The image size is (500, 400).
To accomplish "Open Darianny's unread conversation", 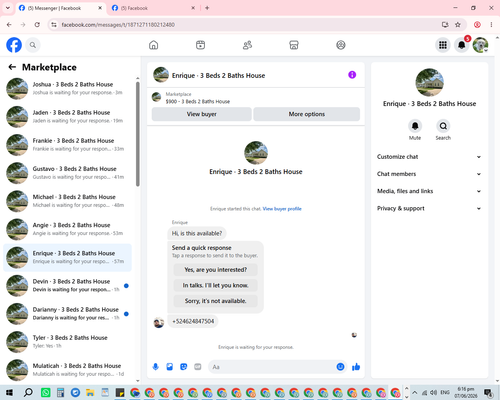I will (68, 314).
